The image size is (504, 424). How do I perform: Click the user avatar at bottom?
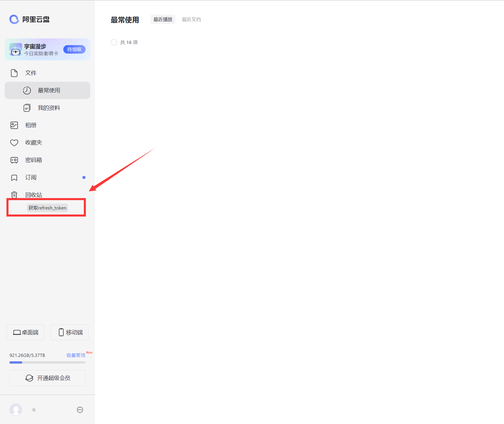[x=16, y=410]
